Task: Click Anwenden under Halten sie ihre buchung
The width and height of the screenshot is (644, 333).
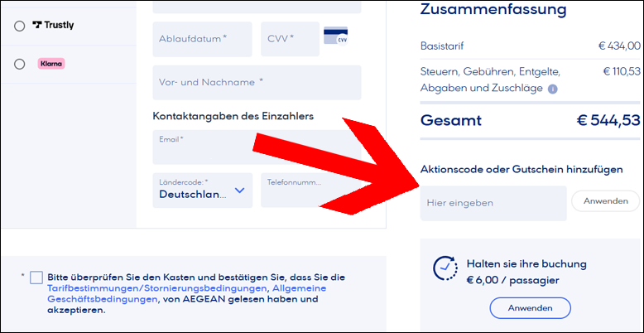Action: (x=531, y=308)
